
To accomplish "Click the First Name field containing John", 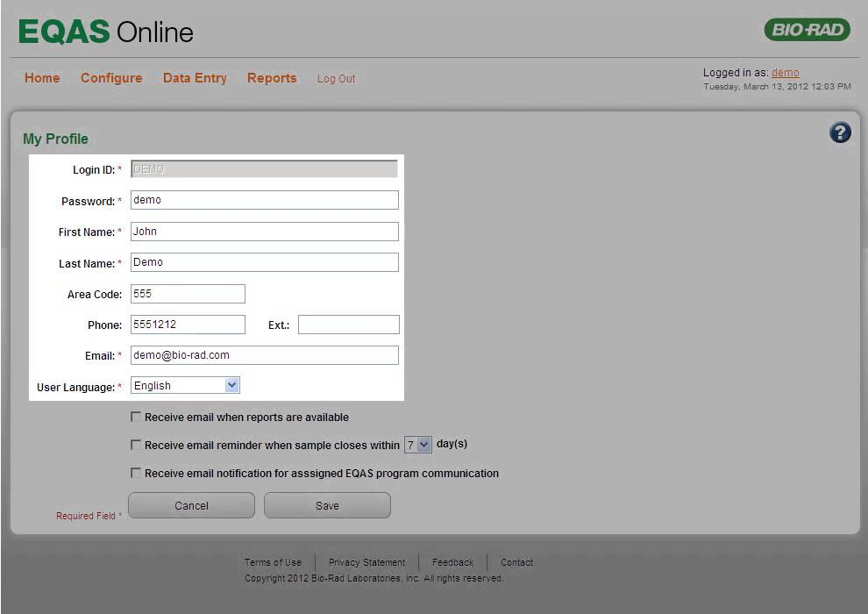I will point(265,232).
